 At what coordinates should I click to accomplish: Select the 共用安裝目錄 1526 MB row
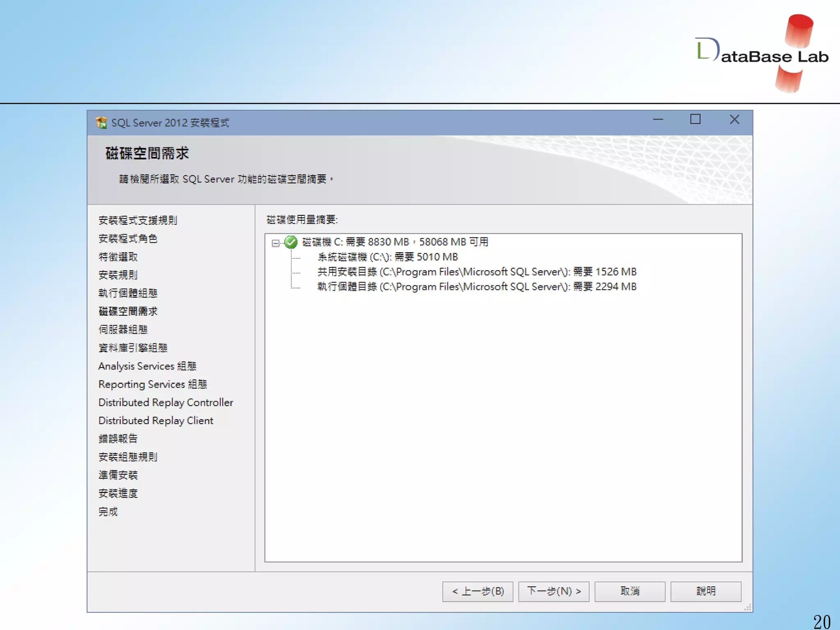tap(477, 272)
